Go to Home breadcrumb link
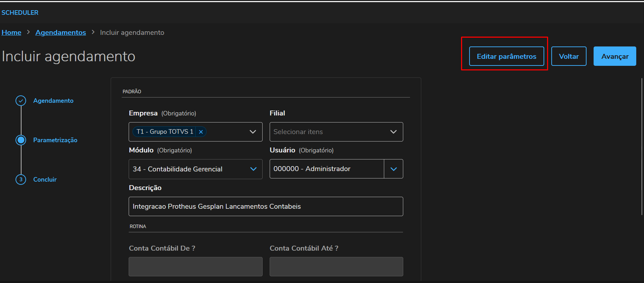This screenshot has height=283, width=644. (11, 32)
